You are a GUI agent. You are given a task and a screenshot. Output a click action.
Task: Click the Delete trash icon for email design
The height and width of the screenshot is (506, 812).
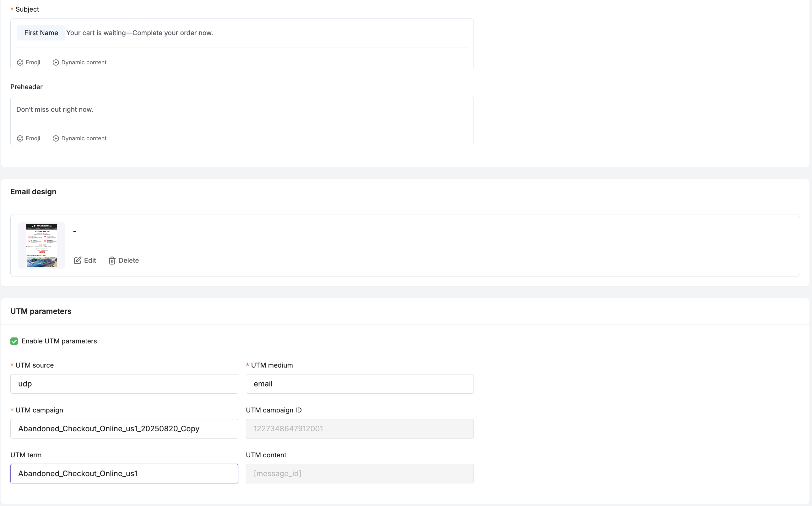pos(112,260)
